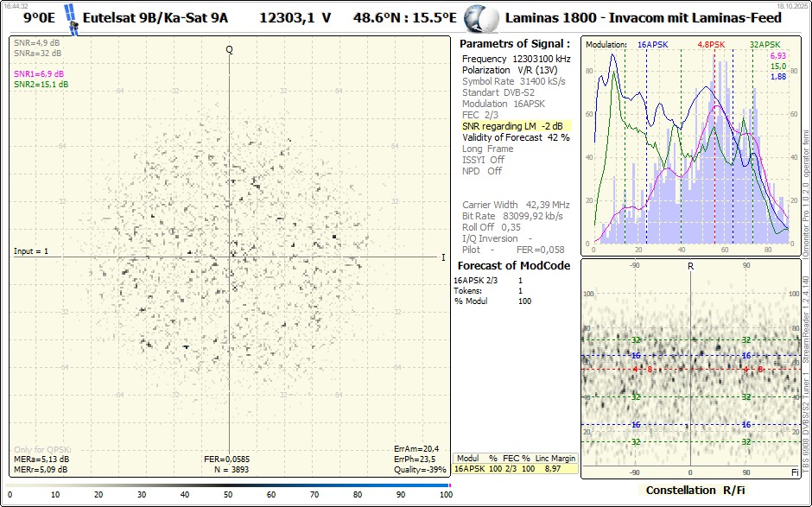
Task: Click the Forecast of ModCode heading
Action: 514,266
